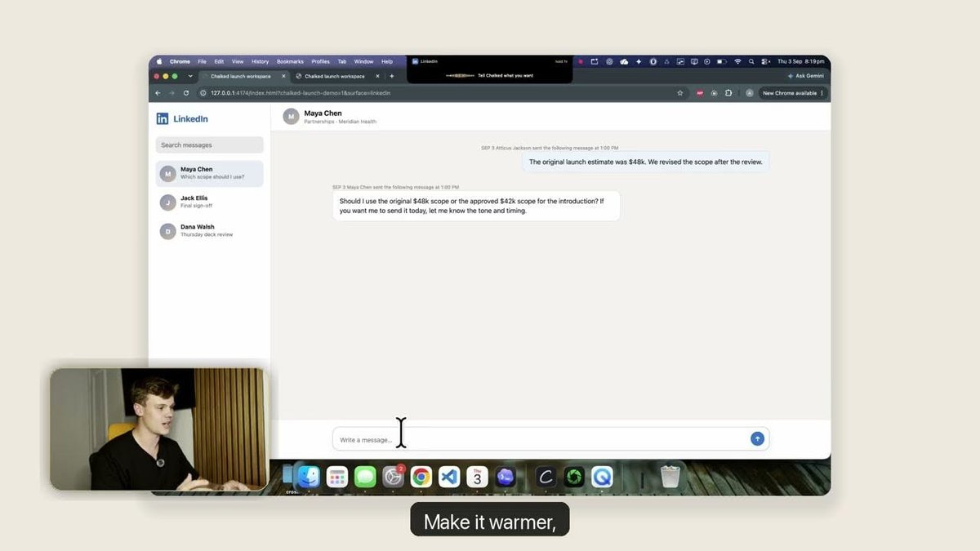Open the Bookmarks menu

tap(290, 61)
